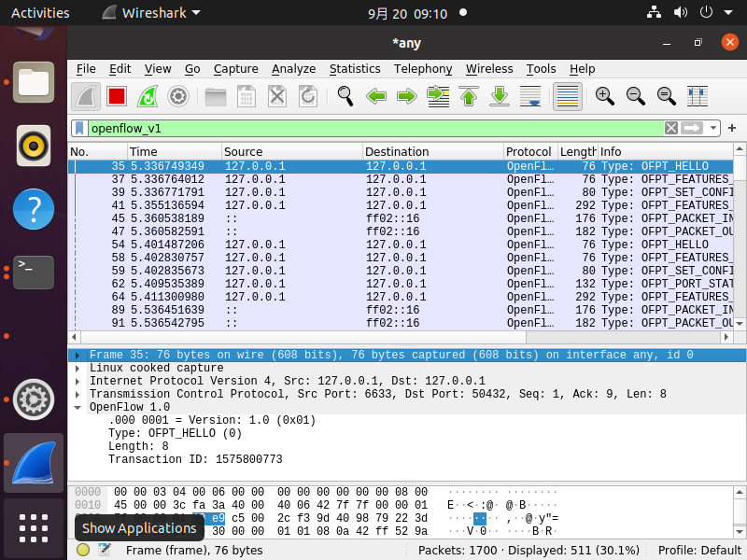This screenshot has height=560, width=747.
Task: Sort by Info column header
Action: (666, 152)
